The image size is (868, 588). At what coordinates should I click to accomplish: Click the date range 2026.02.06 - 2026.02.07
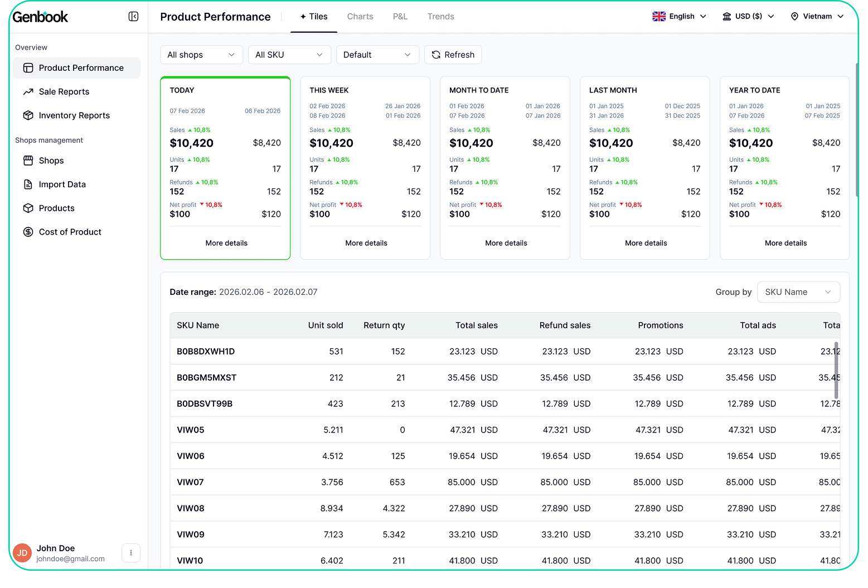coord(268,292)
